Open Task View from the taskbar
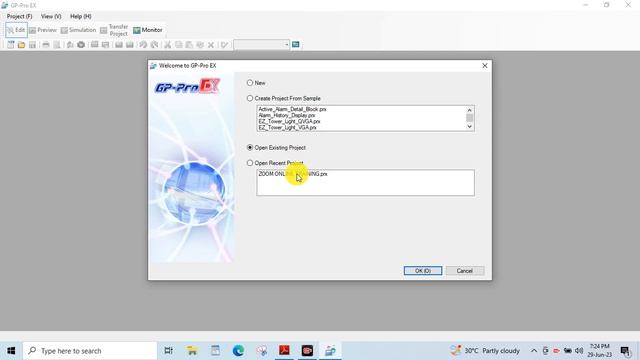Viewport: 640px width, 360px height. 168,351
